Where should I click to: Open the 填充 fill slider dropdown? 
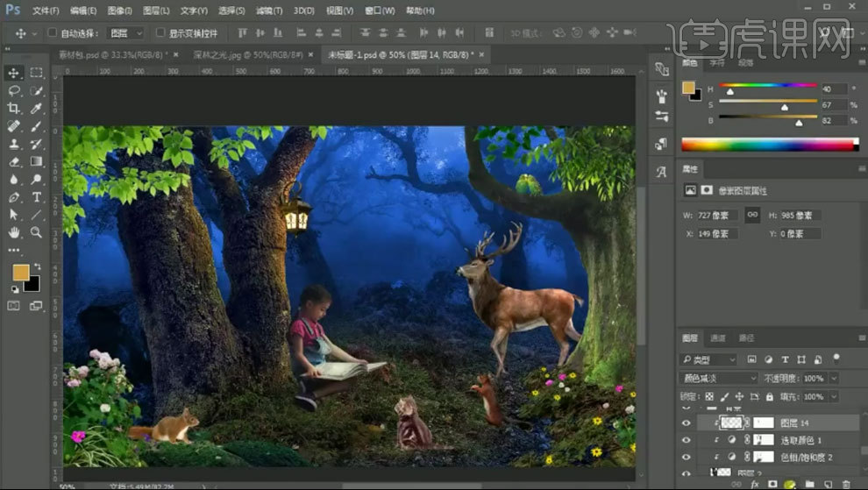point(834,396)
